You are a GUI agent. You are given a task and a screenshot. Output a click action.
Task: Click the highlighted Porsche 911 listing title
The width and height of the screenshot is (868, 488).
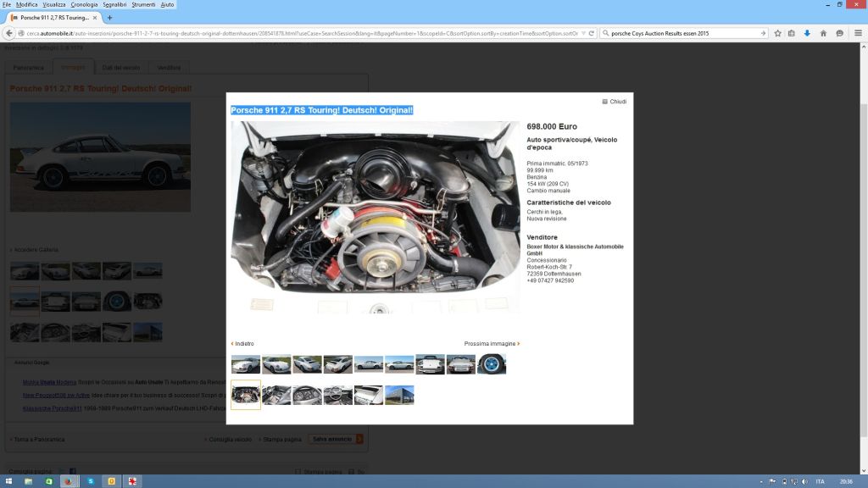[321, 110]
